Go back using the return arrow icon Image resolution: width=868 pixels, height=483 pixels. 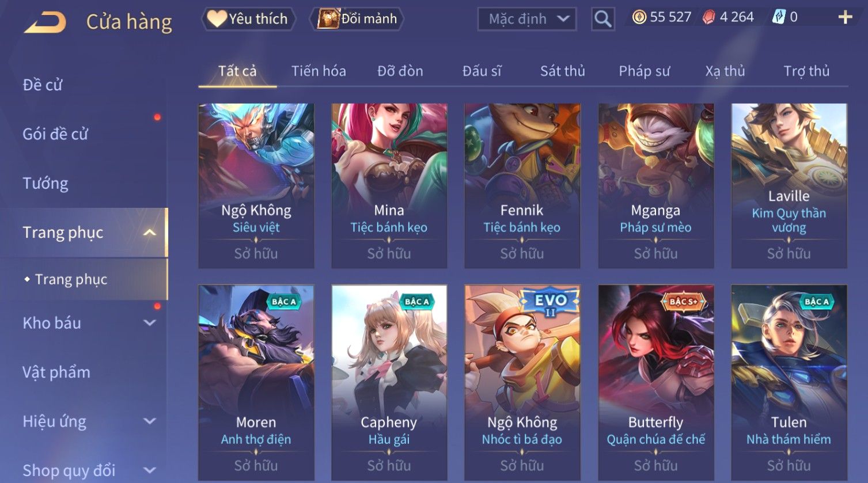(x=45, y=23)
